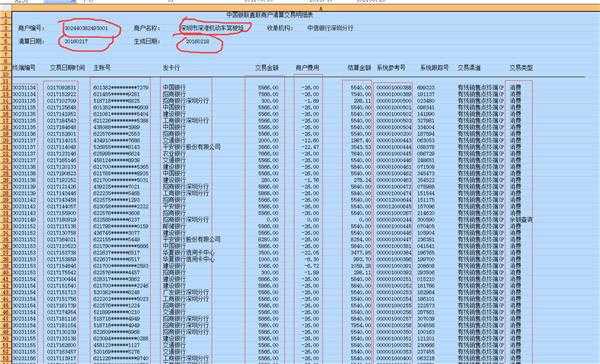Click the 0.00 settlement amount cell
The image size is (600, 364).
(365, 220)
